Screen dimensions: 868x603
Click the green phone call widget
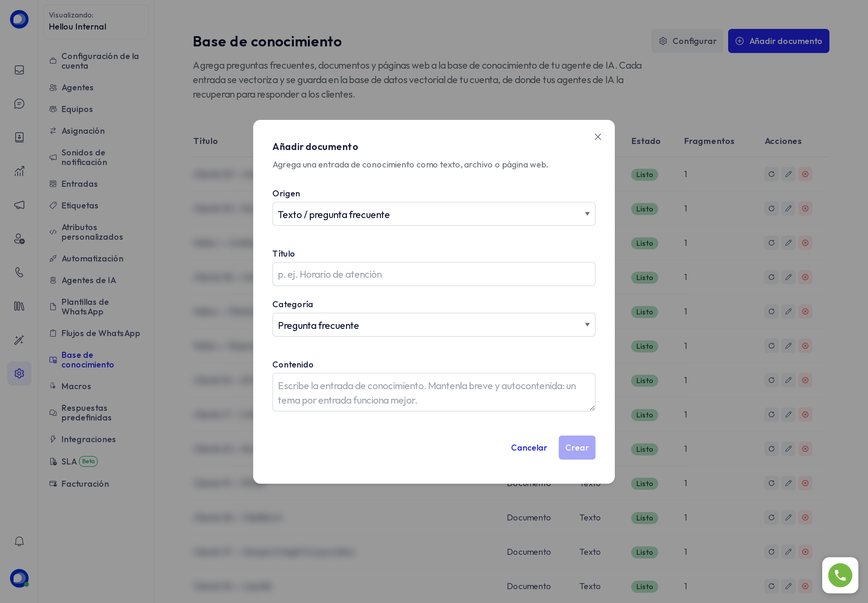coord(840,575)
